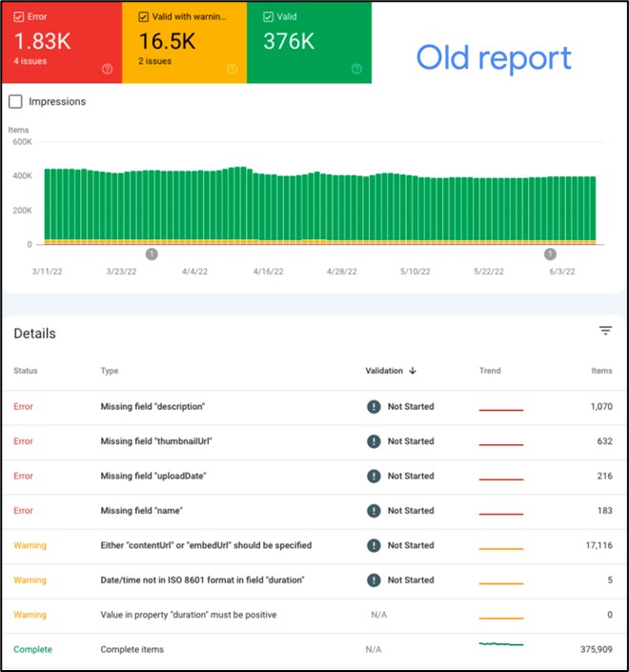Sort by the Status column header
Screen dimensions: 629x672
[x=26, y=371]
